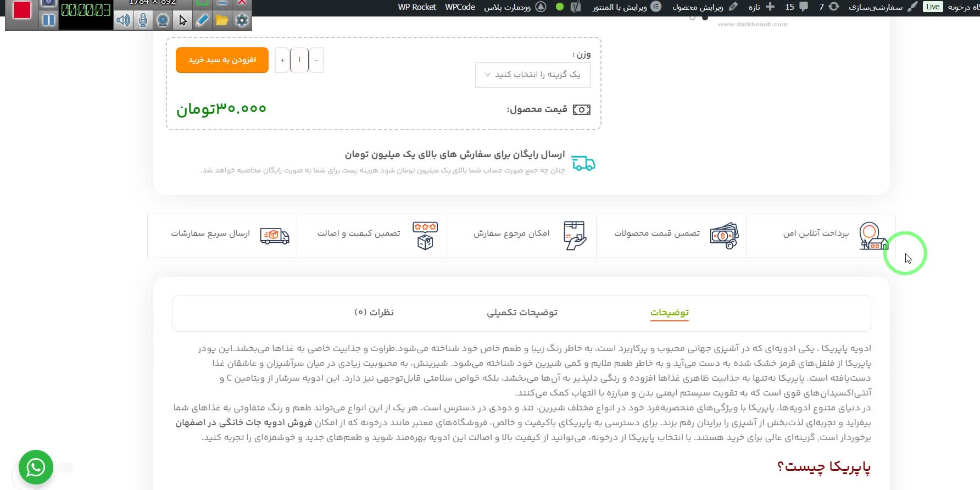Viewport: 980px width, 490px height.
Task: Toggle the speaker audio in the recorder
Action: pos(123,20)
